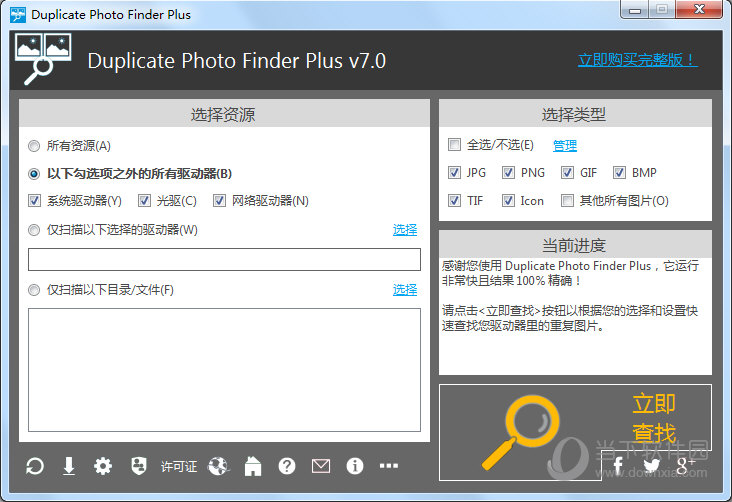Open Facebook share icon
Image resolution: width=732 pixels, height=502 pixels.
tap(618, 465)
